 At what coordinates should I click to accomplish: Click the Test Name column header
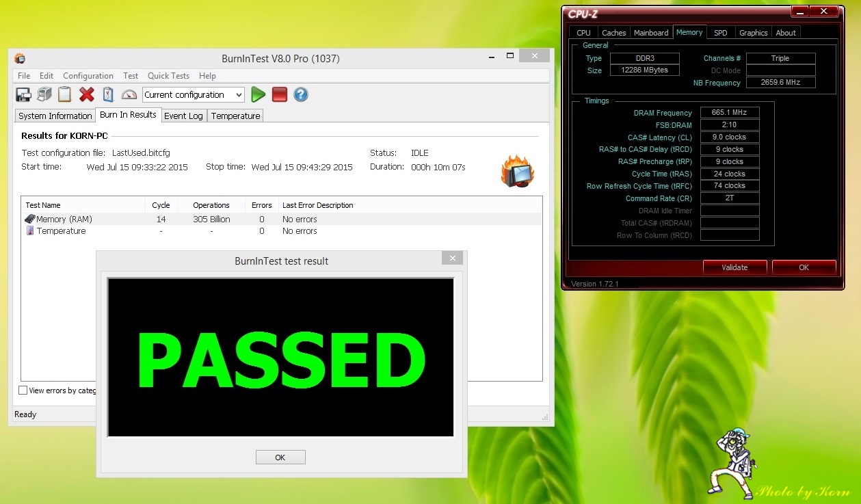[83, 205]
